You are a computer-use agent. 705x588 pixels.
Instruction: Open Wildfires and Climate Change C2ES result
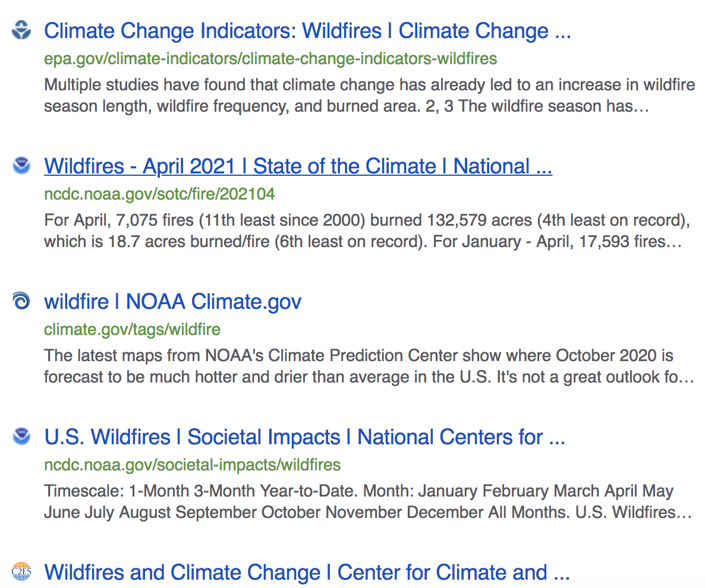point(307,573)
